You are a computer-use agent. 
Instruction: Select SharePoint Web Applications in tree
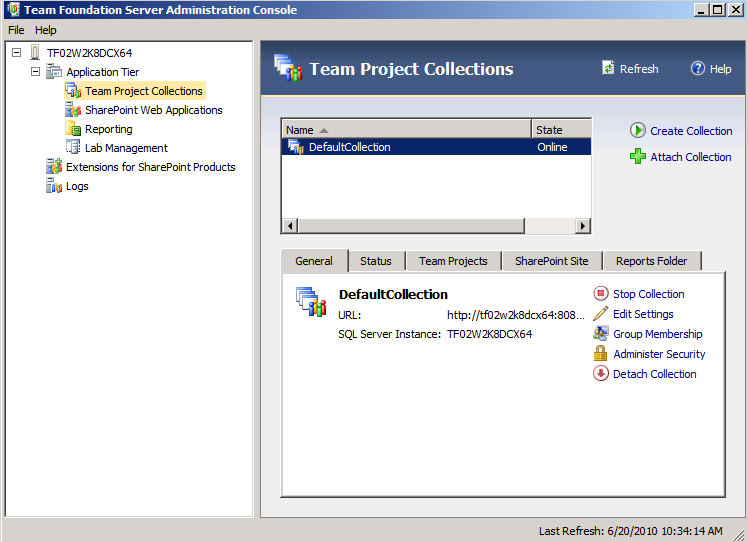(154, 110)
